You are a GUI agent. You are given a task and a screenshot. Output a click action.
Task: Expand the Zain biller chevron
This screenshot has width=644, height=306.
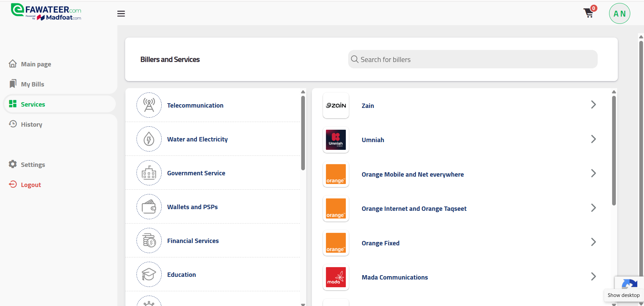pos(593,105)
